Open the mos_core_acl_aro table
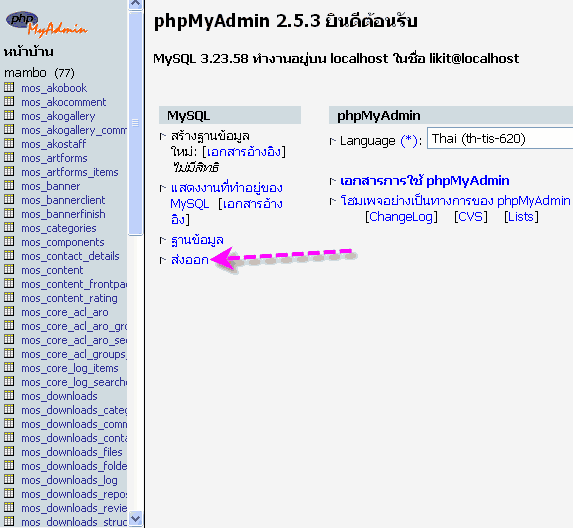Image resolution: width=573 pixels, height=528 pixels. pyautogui.click(x=65, y=312)
